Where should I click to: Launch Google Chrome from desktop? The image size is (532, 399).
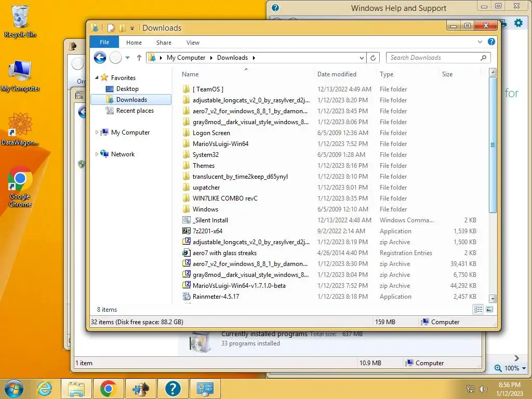20,187
